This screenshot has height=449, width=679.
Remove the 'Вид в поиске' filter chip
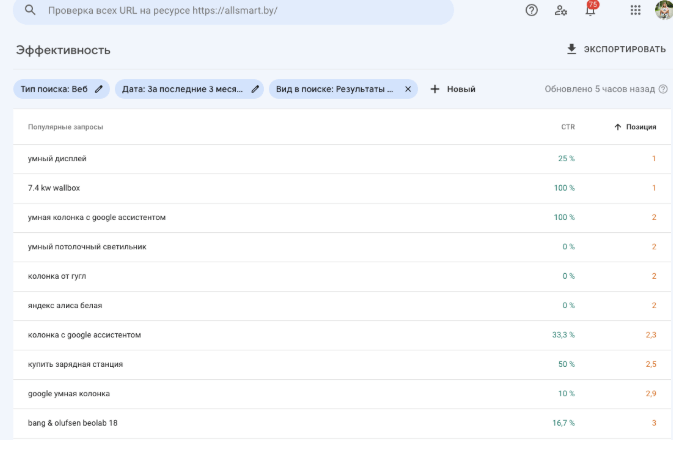pos(408,89)
